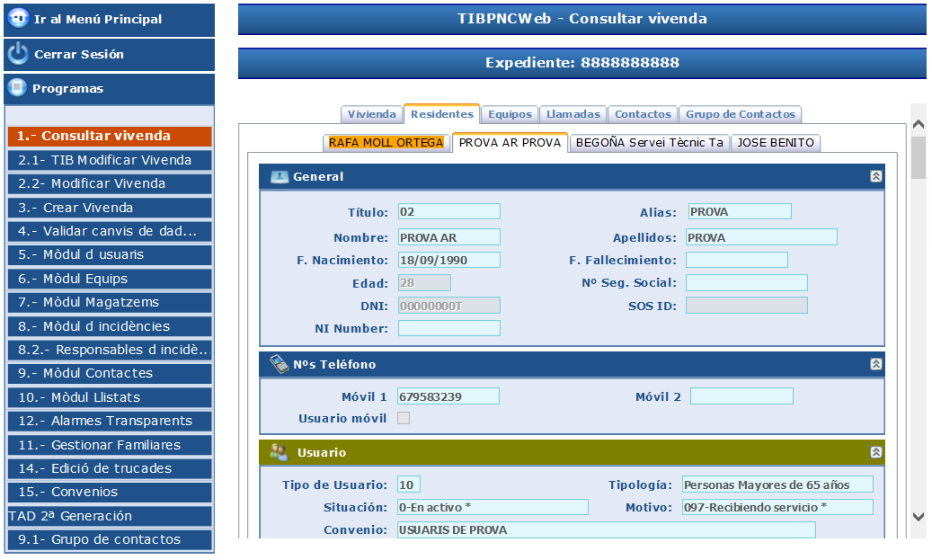This screenshot has height=560, width=932.
Task: Click the Programas section icon
Action: 16,88
